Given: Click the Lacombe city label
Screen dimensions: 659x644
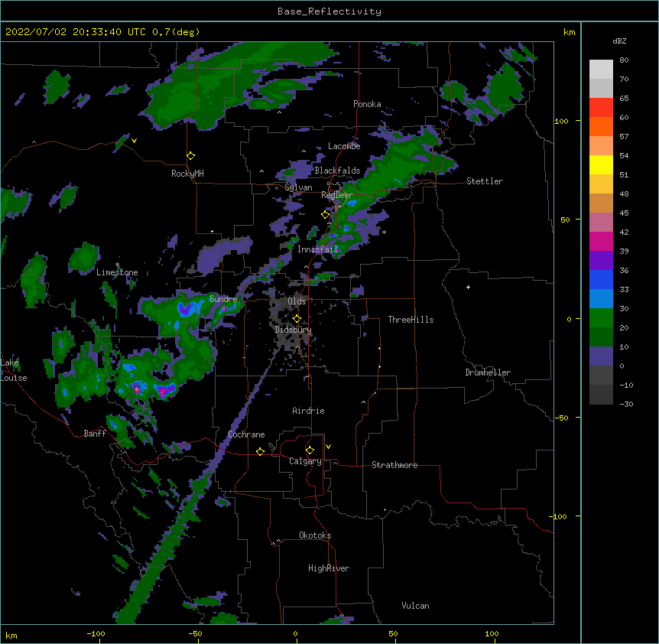Looking at the screenshot, I should coord(344,146).
